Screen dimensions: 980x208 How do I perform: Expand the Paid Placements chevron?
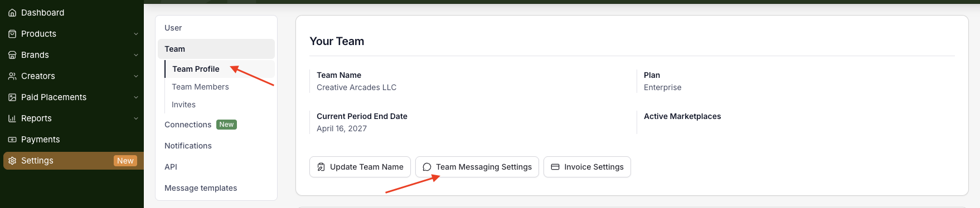(136, 97)
